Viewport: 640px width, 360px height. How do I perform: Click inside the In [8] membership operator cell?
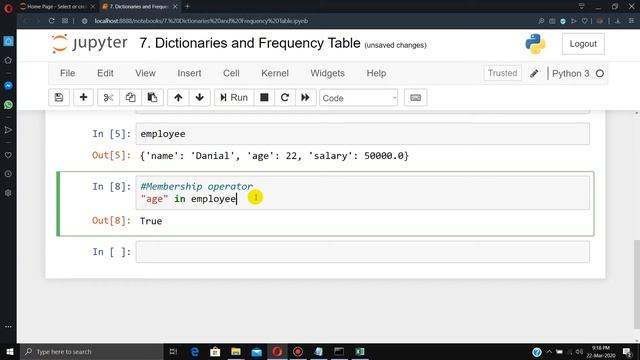[x=362, y=193]
